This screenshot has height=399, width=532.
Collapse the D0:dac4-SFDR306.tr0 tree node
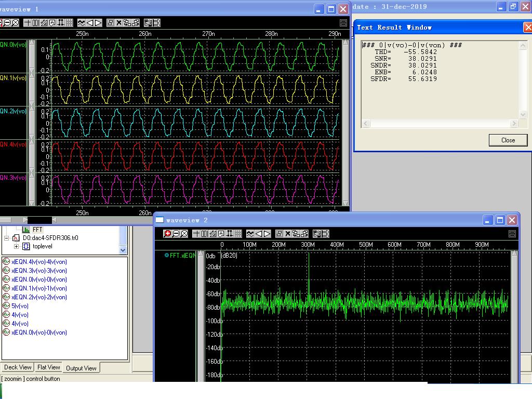click(x=7, y=238)
